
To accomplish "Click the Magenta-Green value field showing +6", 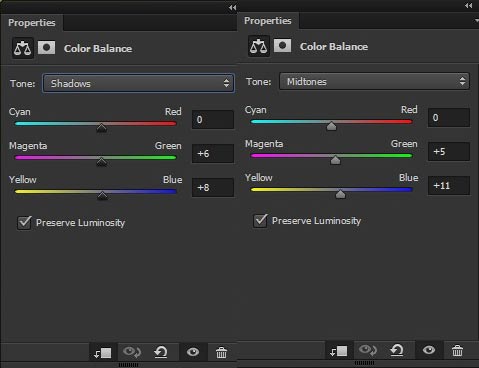I will pyautogui.click(x=213, y=154).
